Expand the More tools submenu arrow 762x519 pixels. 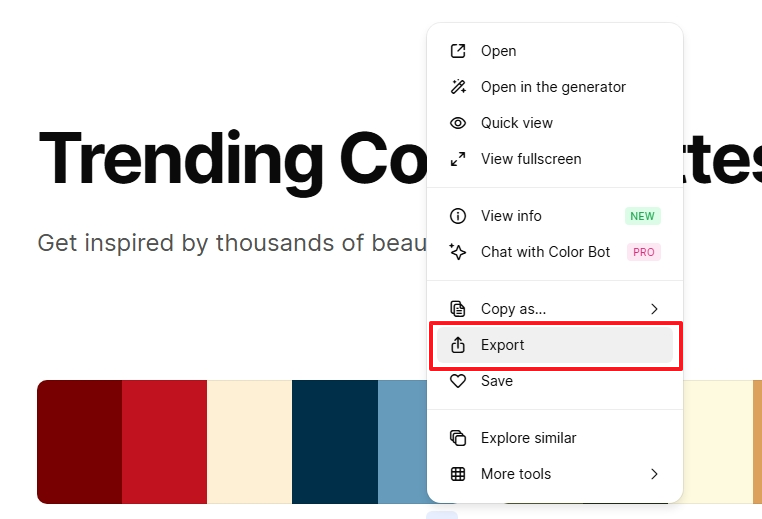coord(654,474)
